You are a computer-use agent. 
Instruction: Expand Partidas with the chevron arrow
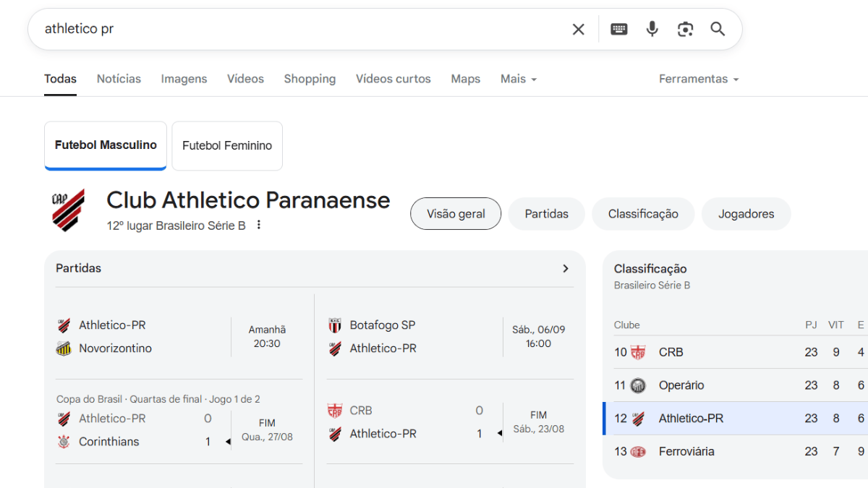pyautogui.click(x=565, y=268)
